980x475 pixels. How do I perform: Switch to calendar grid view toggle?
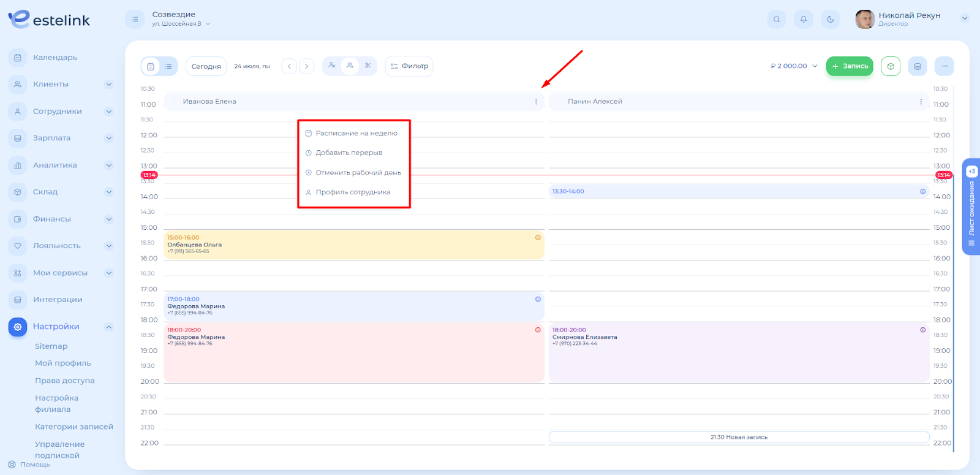(151, 66)
